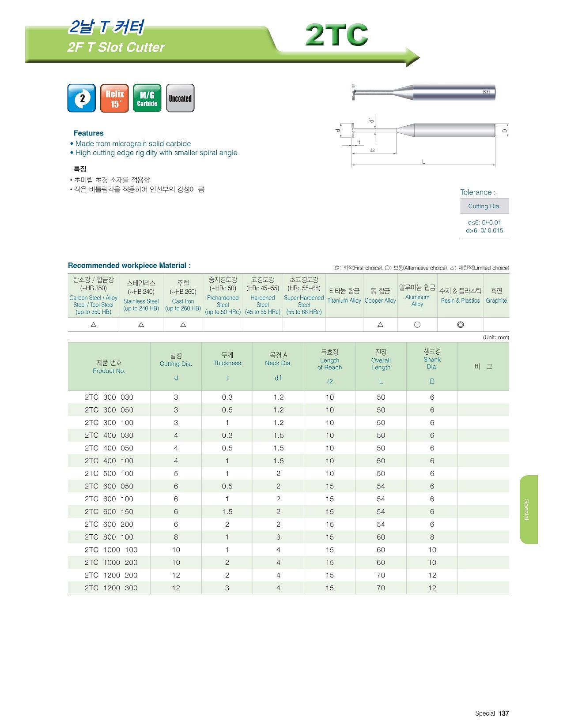Click the d≤6: 0/-0.01 tolerance value
Viewport: 563px width, 728px height.
484,222
